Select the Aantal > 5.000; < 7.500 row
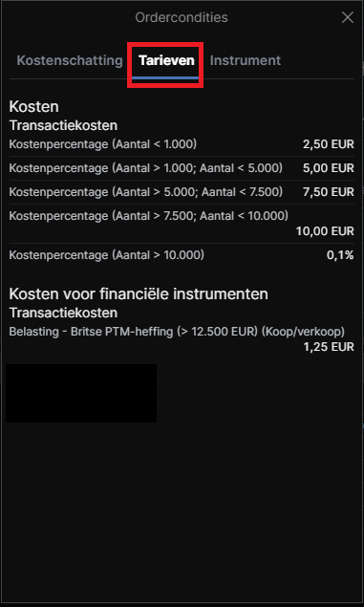Screen dimensions: 364x607 [182, 192]
